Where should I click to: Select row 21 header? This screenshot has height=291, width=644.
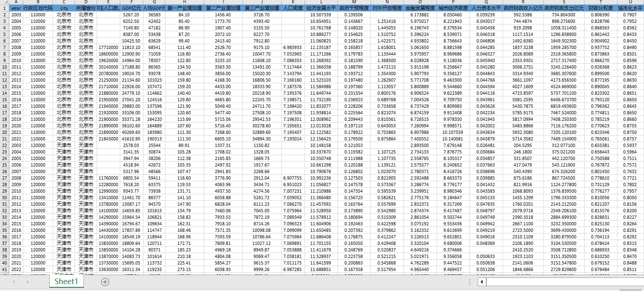point(4,138)
